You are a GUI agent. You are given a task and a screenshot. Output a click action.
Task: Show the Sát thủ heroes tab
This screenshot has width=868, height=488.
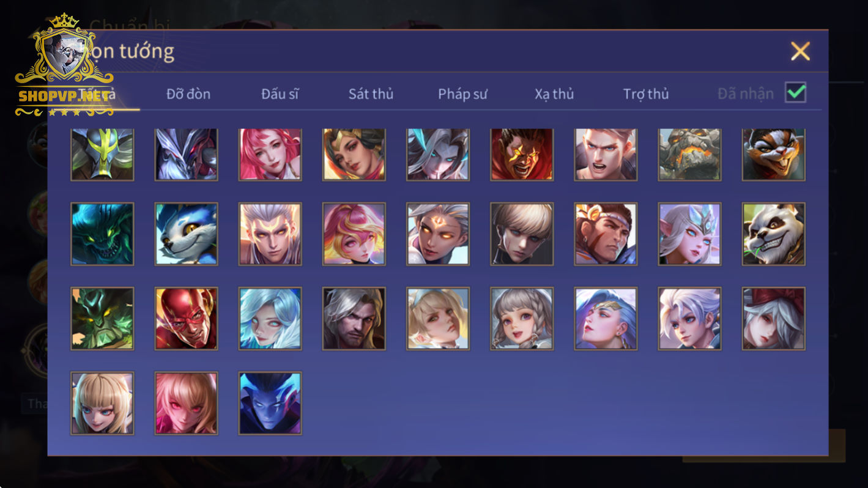371,94
